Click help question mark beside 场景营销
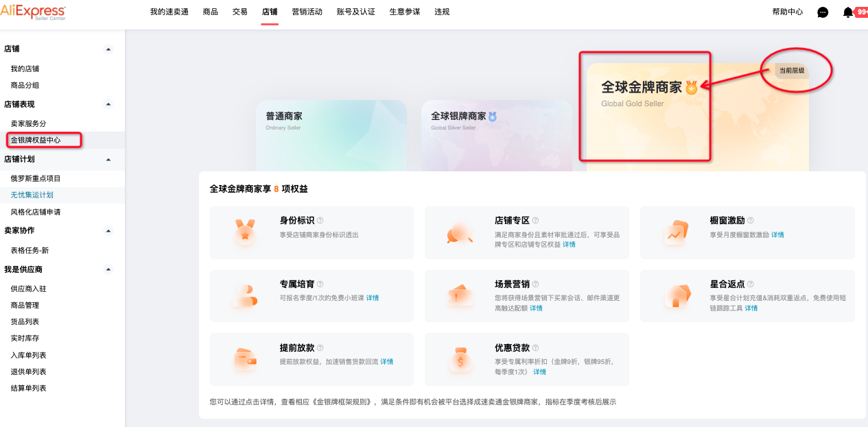 [x=535, y=284]
